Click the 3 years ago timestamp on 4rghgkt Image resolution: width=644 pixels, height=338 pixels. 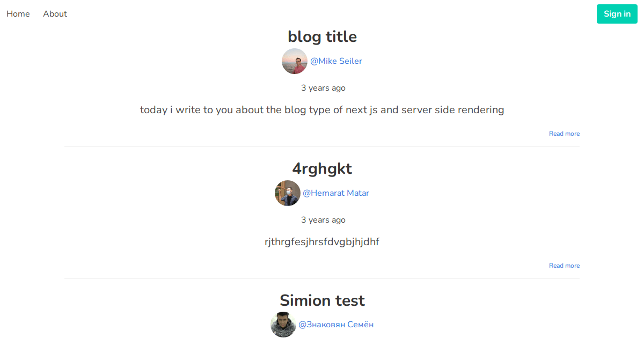323,219
